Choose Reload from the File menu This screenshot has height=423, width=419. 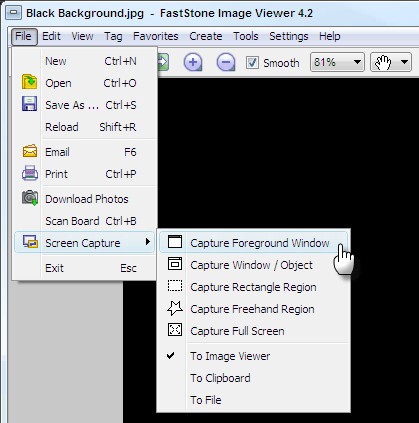click(x=84, y=127)
